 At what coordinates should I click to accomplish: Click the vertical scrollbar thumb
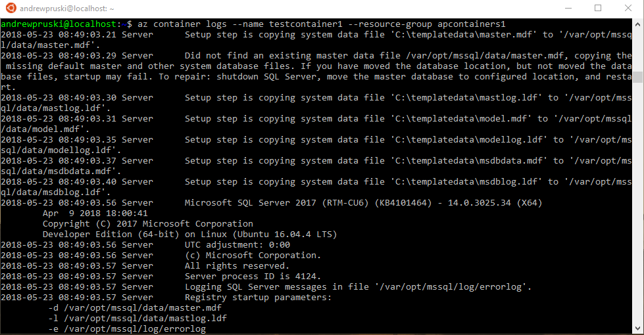click(x=638, y=77)
